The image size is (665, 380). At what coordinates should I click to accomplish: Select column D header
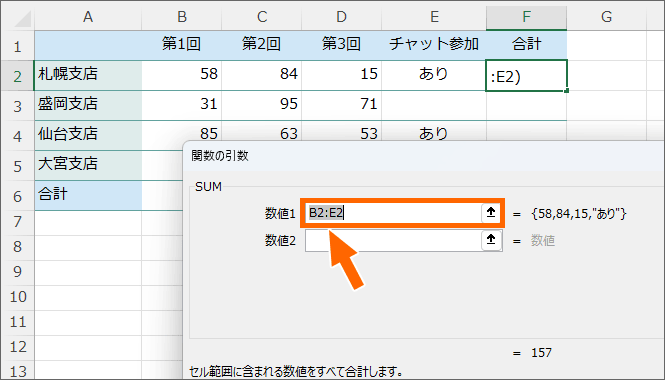[x=341, y=17]
